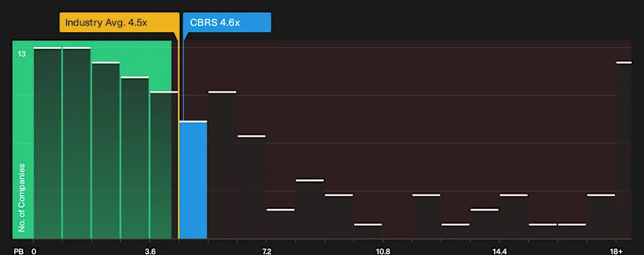Click the '0' x-axis tick label
This screenshot has height=255, width=644.
point(34,251)
